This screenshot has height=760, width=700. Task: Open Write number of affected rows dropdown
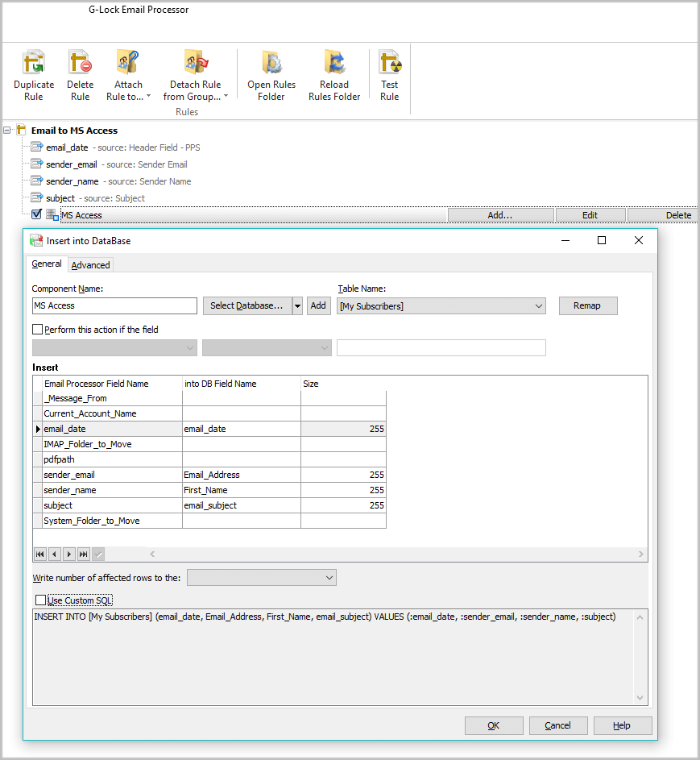[329, 578]
